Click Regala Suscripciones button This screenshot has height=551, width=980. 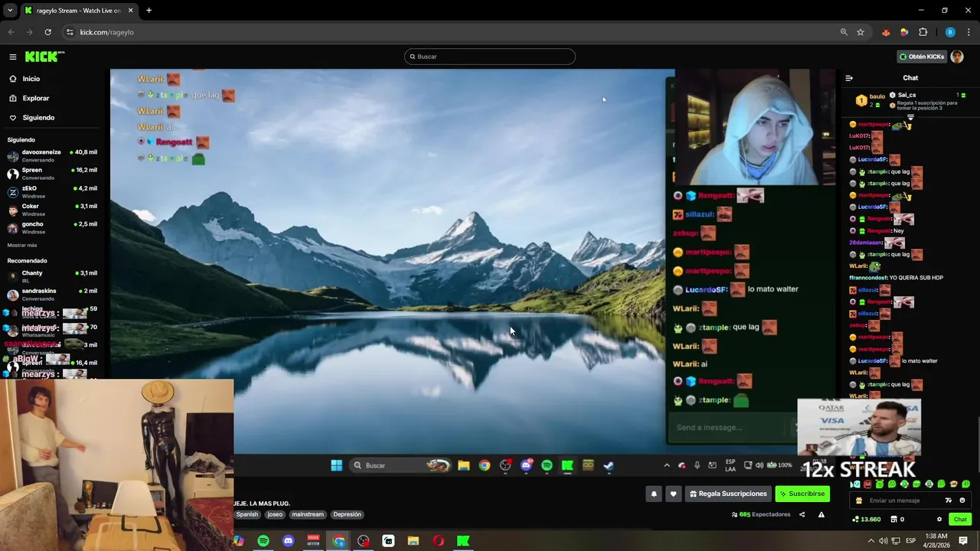[x=727, y=494]
